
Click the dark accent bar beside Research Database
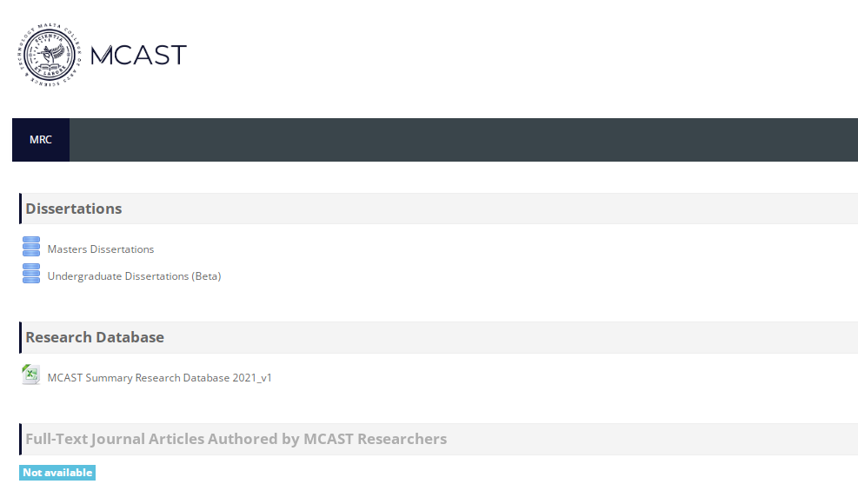pyautogui.click(x=20, y=337)
